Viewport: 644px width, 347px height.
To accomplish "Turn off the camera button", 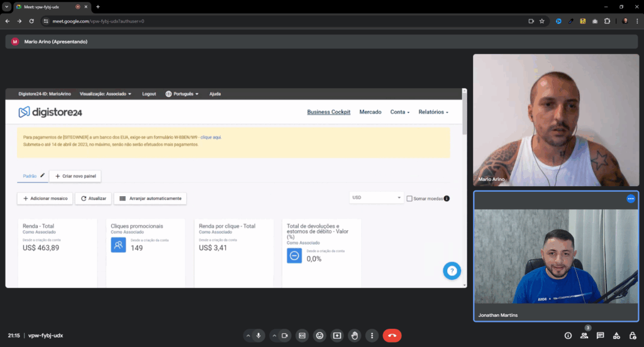I will pos(285,336).
